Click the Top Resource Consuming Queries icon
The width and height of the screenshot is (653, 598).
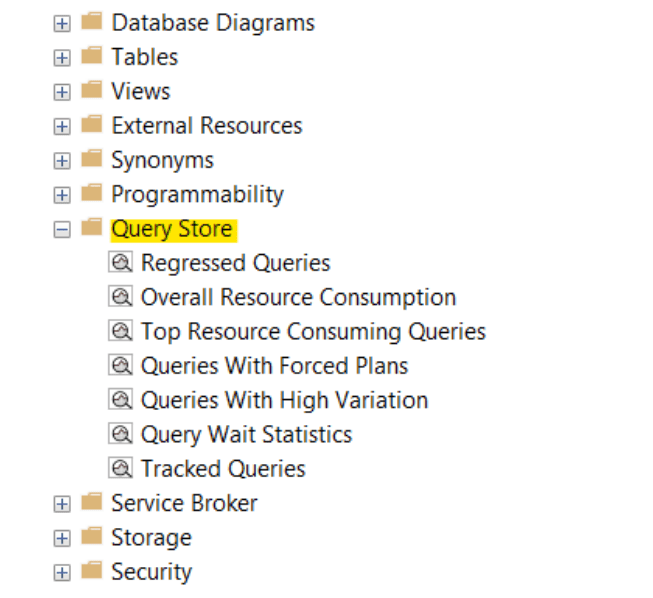tap(120, 331)
